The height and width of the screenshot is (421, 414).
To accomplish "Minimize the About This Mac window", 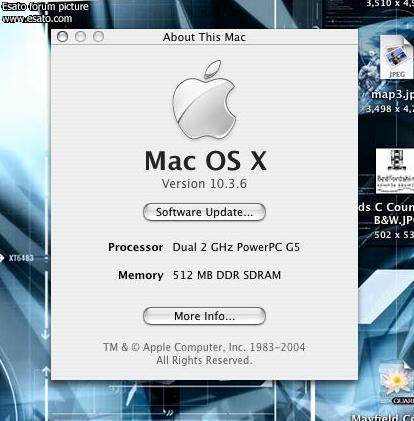I will 80,37.
